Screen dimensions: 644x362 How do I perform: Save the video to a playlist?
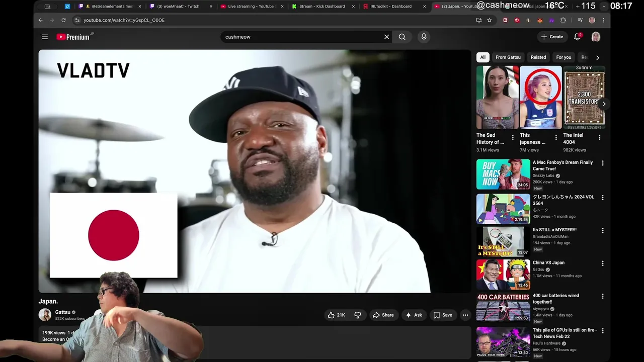click(x=443, y=315)
